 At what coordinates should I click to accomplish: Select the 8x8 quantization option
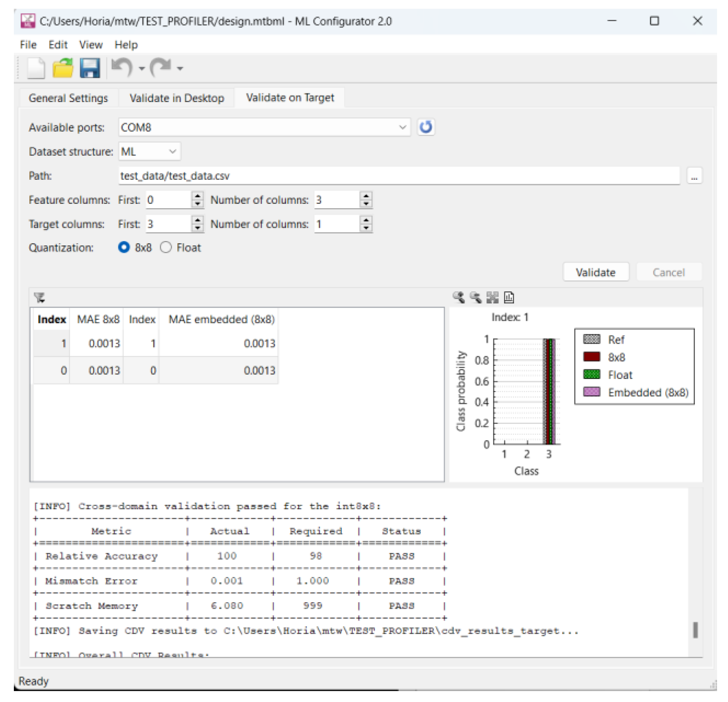(124, 248)
